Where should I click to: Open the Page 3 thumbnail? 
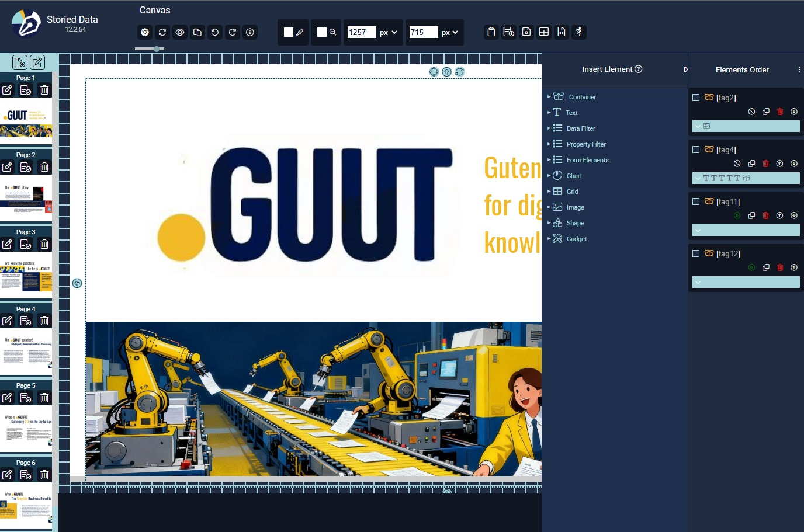(26, 276)
